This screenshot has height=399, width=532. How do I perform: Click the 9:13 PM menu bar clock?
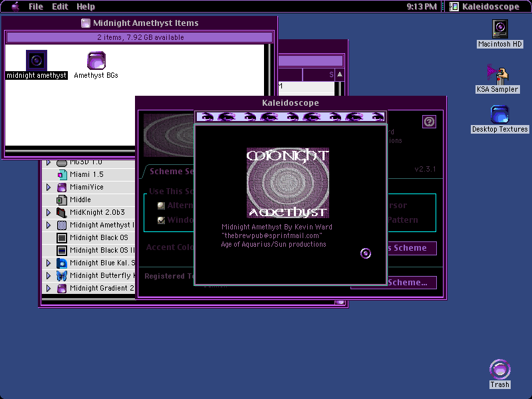[422, 7]
